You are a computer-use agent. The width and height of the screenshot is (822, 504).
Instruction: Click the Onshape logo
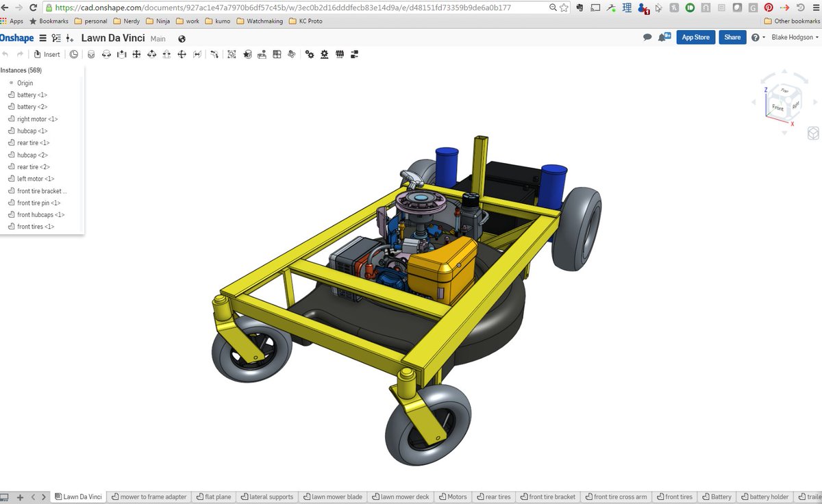(x=16, y=38)
